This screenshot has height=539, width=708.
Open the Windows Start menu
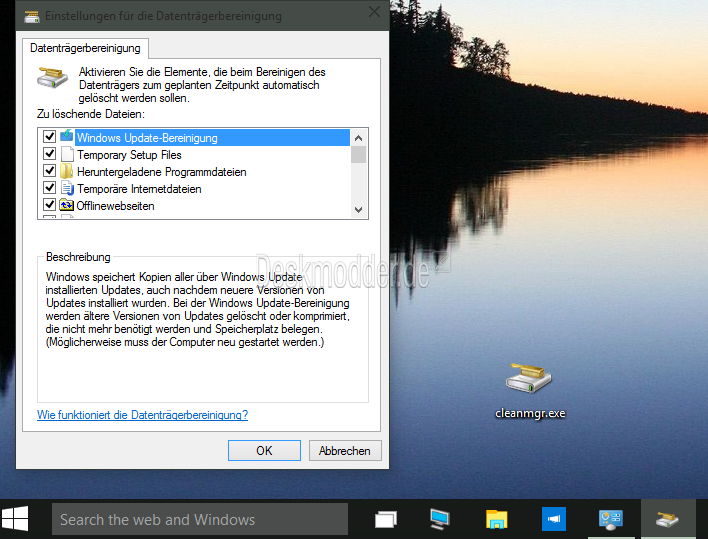(15, 519)
